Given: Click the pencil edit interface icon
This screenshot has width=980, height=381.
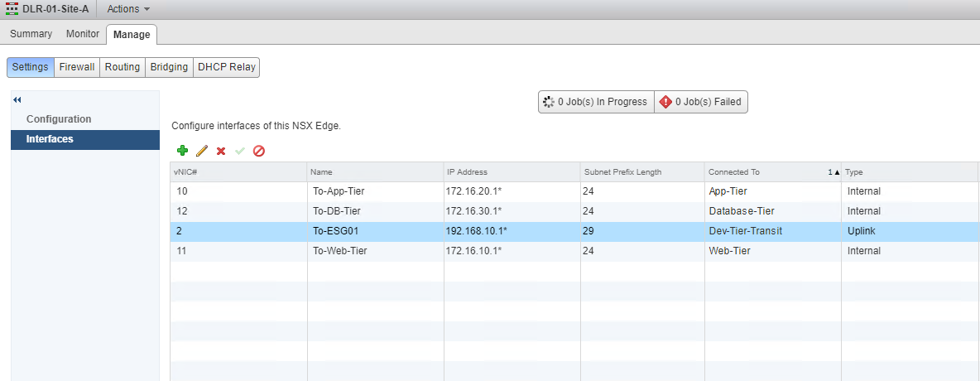Looking at the screenshot, I should tap(201, 151).
